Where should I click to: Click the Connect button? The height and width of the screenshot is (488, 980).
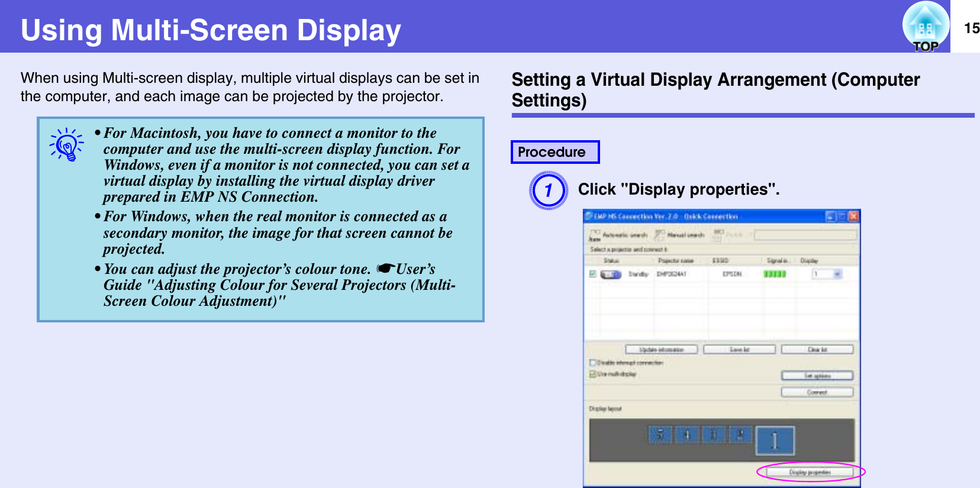[x=817, y=392]
